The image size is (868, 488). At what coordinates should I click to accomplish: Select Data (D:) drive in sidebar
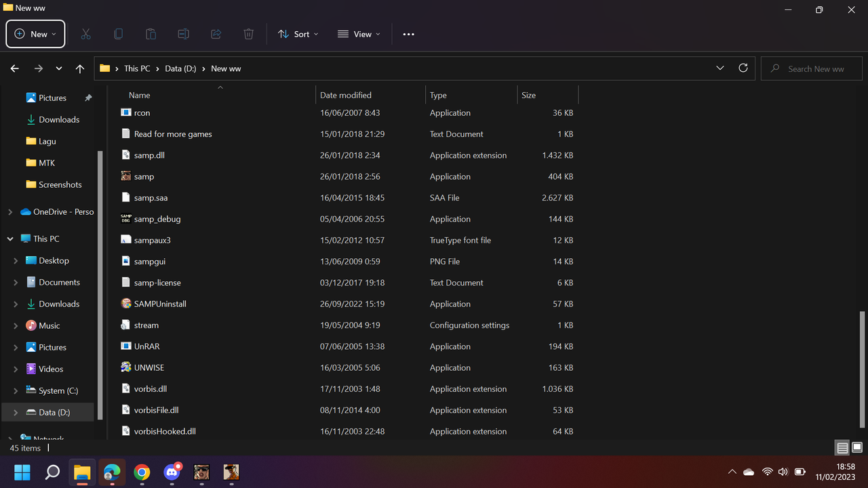[49, 412]
